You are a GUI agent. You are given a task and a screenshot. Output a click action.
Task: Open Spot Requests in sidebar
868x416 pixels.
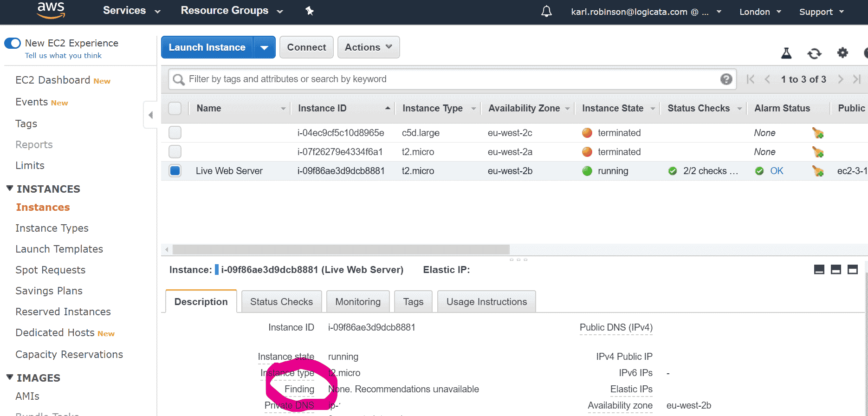[x=51, y=270]
